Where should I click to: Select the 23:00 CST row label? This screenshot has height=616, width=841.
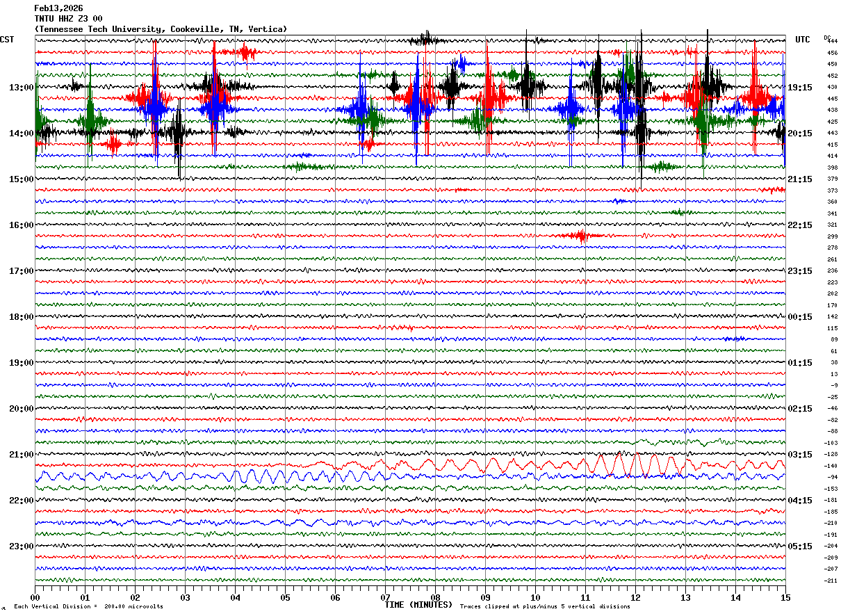tap(21, 546)
